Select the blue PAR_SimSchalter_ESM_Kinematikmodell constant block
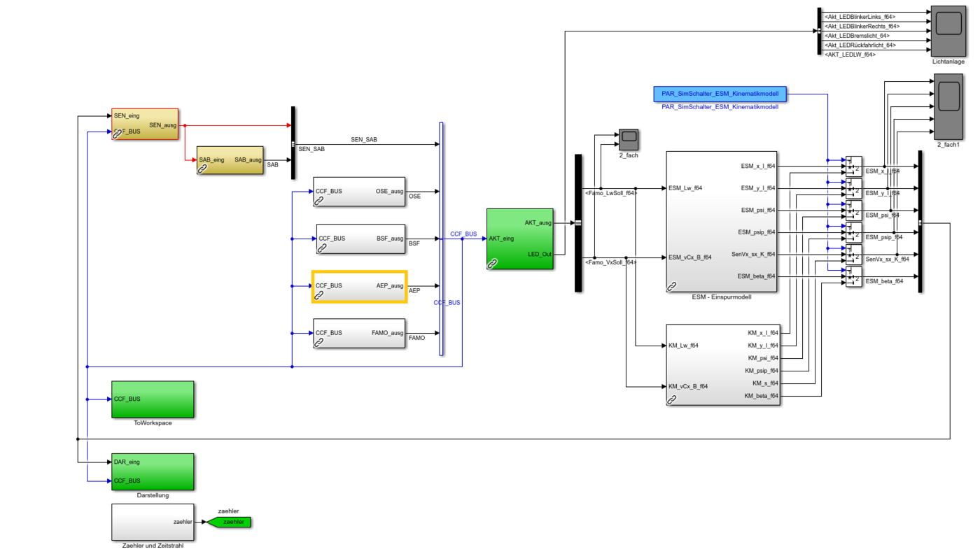This screenshot has width=980, height=554. (720, 94)
